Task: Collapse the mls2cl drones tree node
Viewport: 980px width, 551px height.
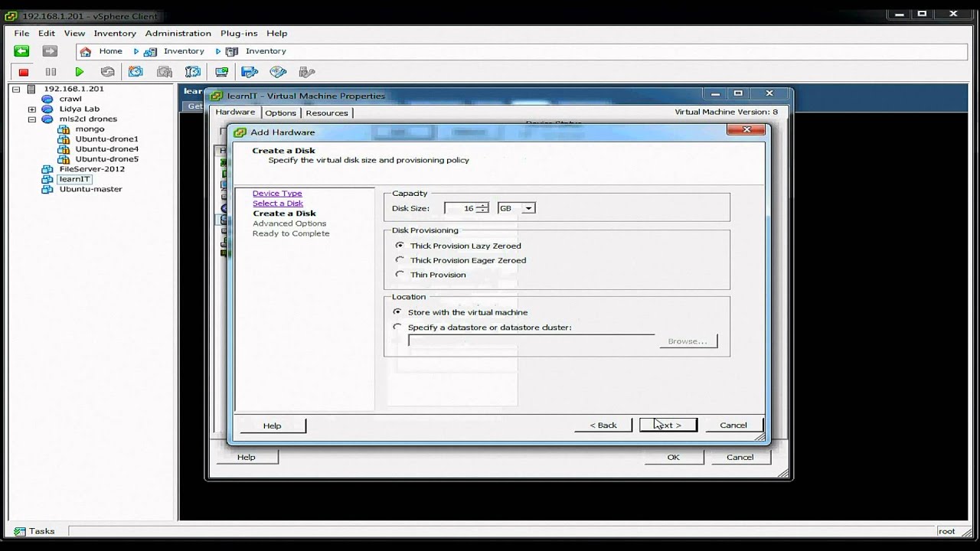Action: point(32,119)
